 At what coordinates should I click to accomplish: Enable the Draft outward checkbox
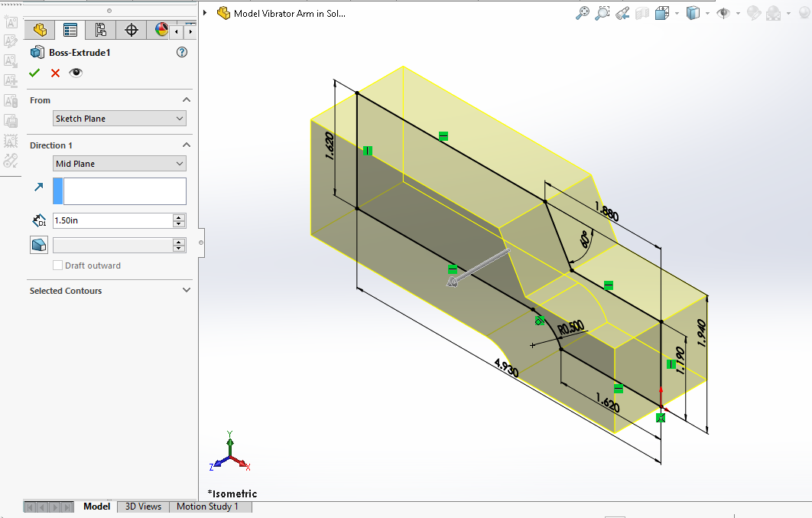(57, 266)
